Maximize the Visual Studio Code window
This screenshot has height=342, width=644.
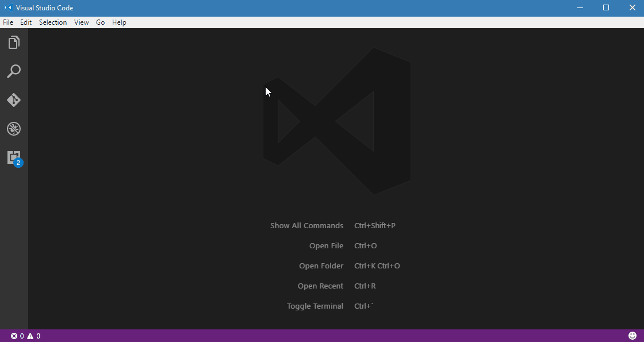[606, 7]
